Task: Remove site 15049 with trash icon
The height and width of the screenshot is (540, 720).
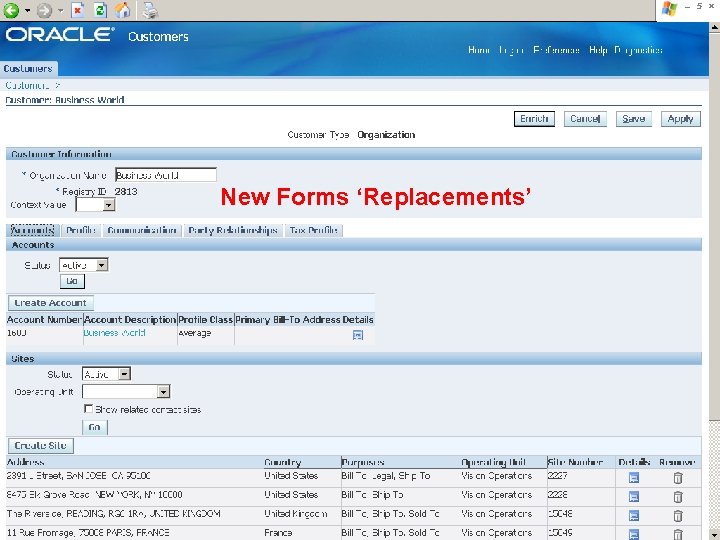Action: pos(678,534)
